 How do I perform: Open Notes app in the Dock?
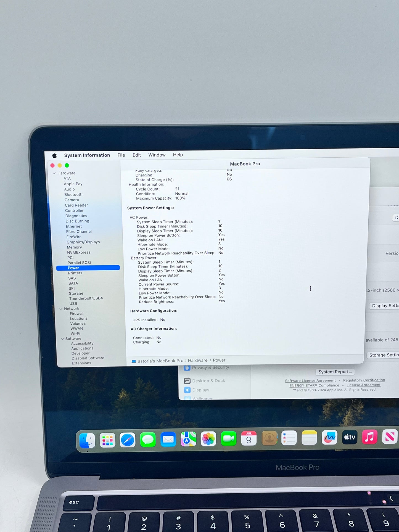pyautogui.click(x=309, y=438)
